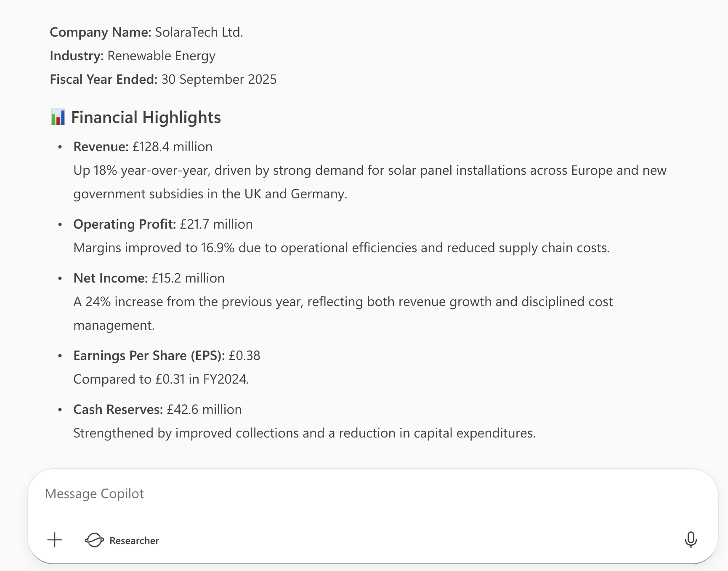Click the Fiscal Year Ended label

[x=104, y=79]
